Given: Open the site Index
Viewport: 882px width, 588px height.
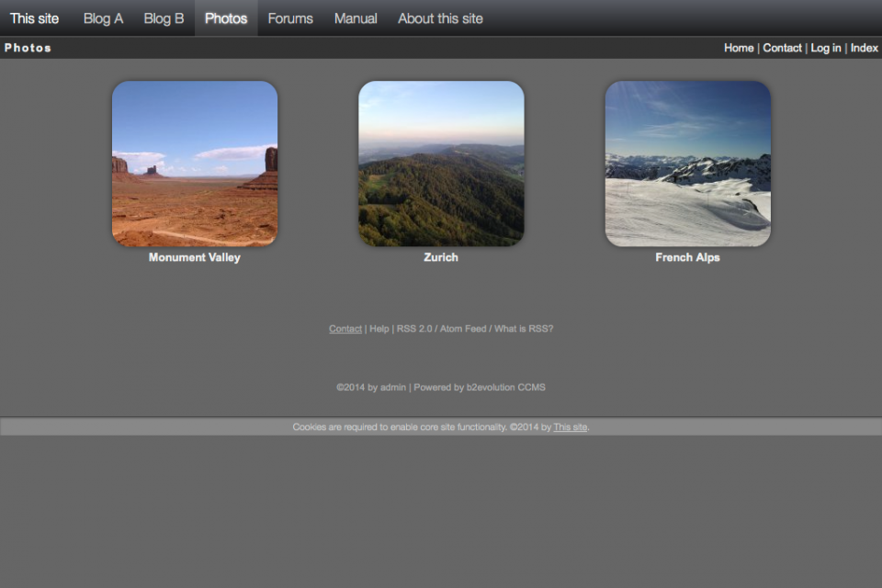Looking at the screenshot, I should pyautogui.click(x=865, y=47).
